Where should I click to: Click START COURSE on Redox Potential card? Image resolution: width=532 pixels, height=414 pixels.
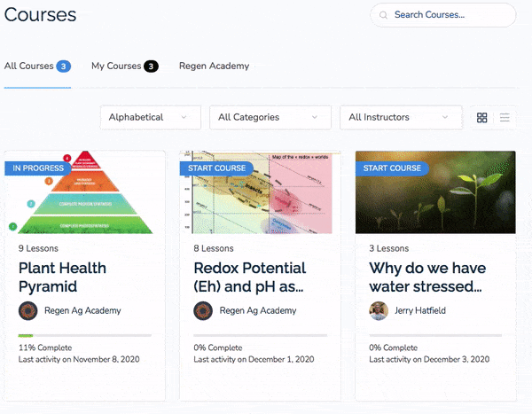tap(216, 168)
